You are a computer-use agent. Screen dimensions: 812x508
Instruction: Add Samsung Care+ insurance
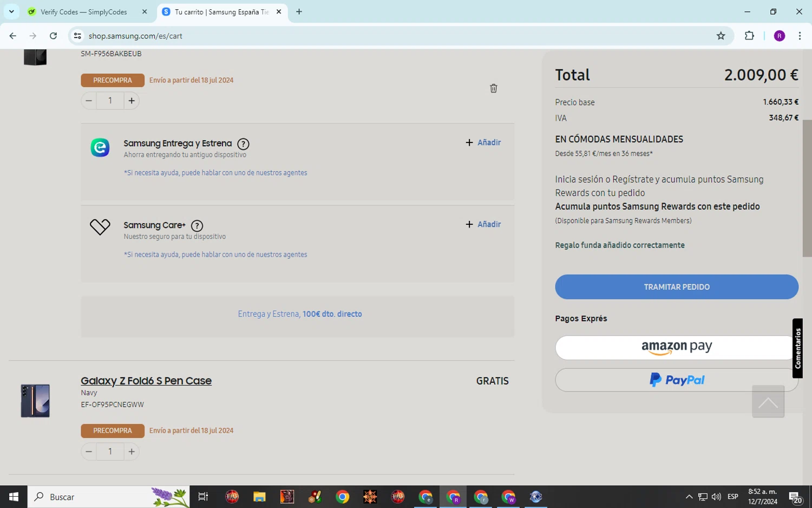coord(483,224)
